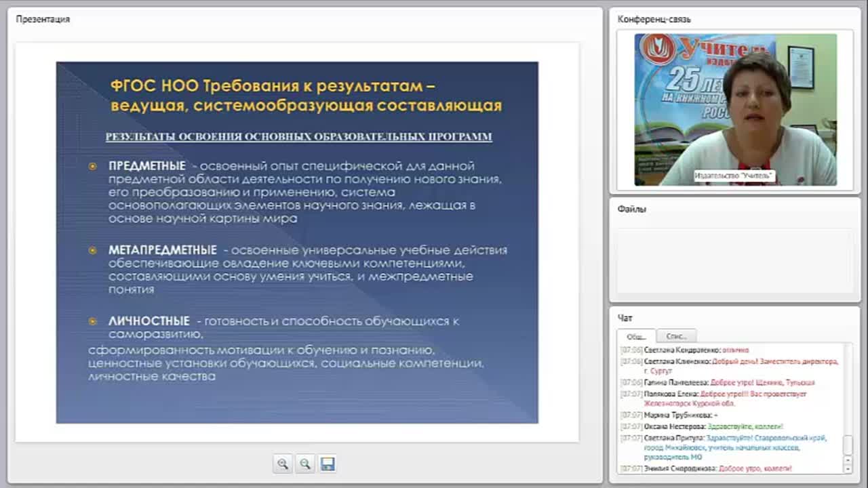Select the presenter video in Конференц-связь
Viewport: 868px width, 488px height.
735,110
